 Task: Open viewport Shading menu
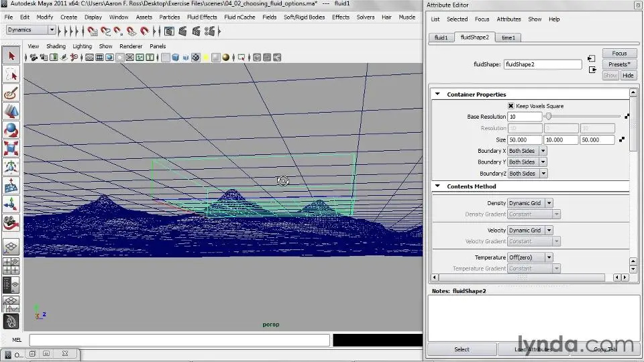click(56, 46)
